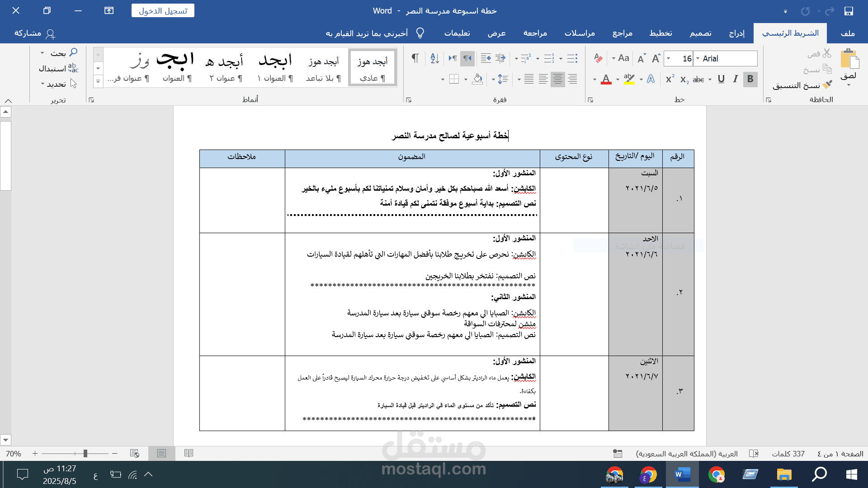Image resolution: width=868 pixels, height=488 pixels.
Task: Apply bold formatting to selected text
Action: click(750, 80)
